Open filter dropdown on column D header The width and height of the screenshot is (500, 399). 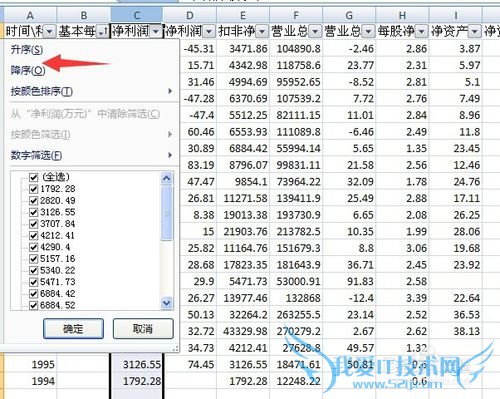tap(209, 32)
